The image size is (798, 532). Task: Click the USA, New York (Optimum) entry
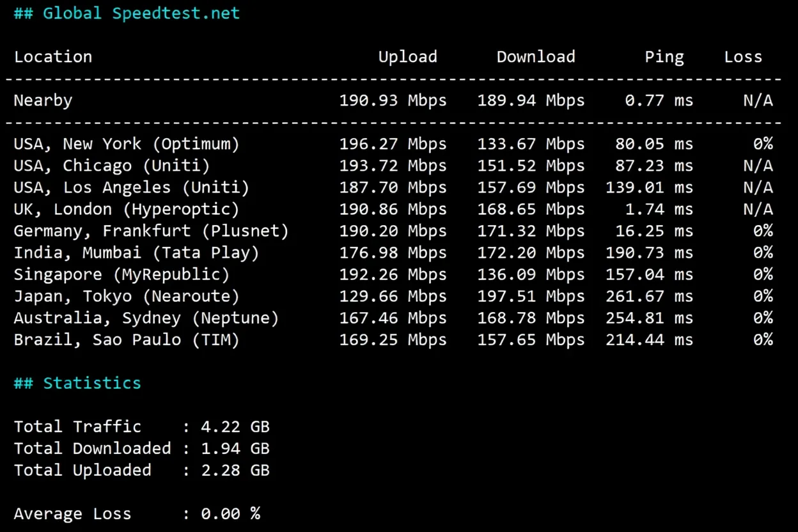[126, 143]
